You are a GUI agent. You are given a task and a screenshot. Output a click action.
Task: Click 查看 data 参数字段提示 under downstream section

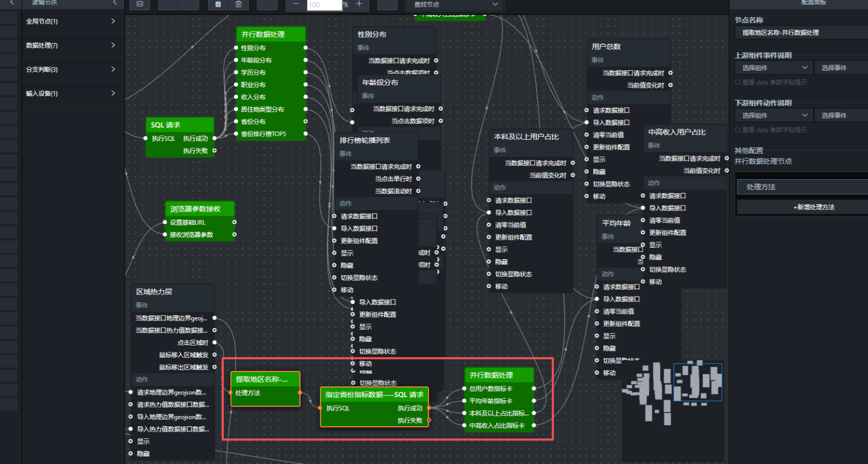tap(771, 130)
